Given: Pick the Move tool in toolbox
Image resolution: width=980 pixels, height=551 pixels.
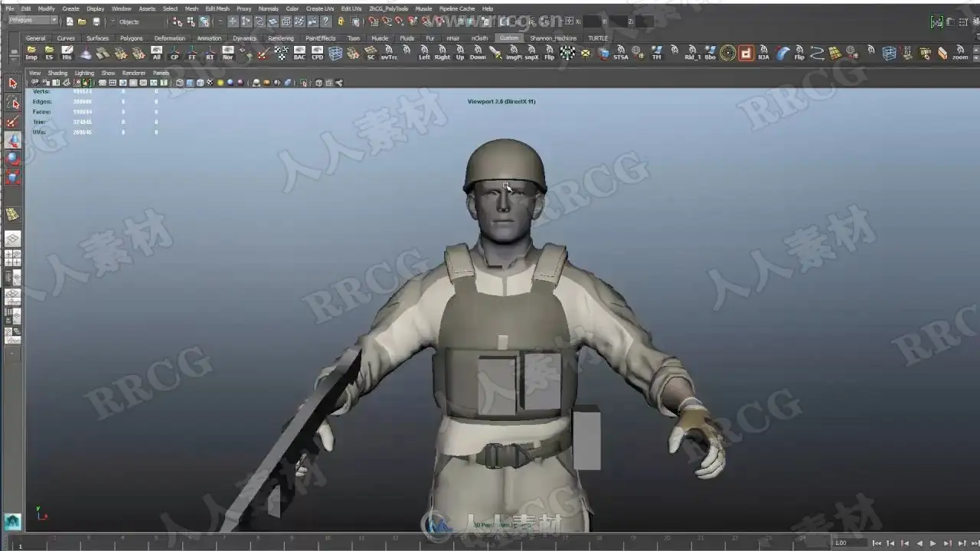Looking at the screenshot, I should (12, 141).
